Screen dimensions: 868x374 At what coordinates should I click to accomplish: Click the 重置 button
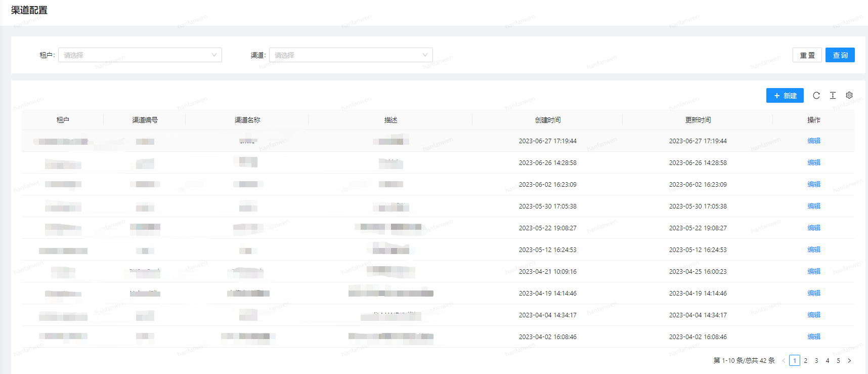[807, 55]
